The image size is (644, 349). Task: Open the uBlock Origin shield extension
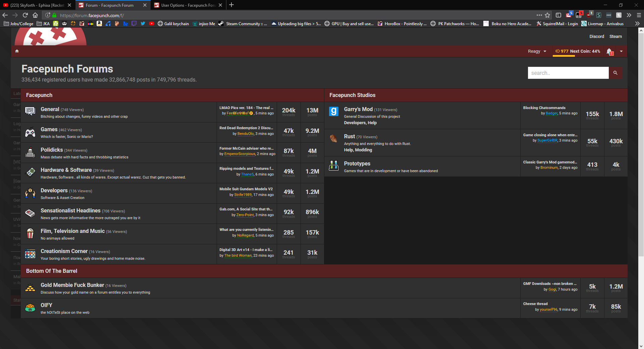[x=589, y=15]
